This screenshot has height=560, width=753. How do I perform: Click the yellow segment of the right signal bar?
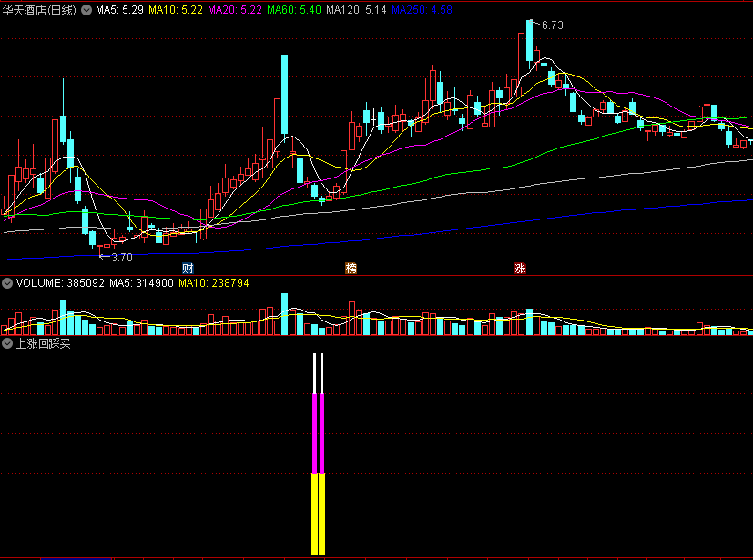pos(321,514)
